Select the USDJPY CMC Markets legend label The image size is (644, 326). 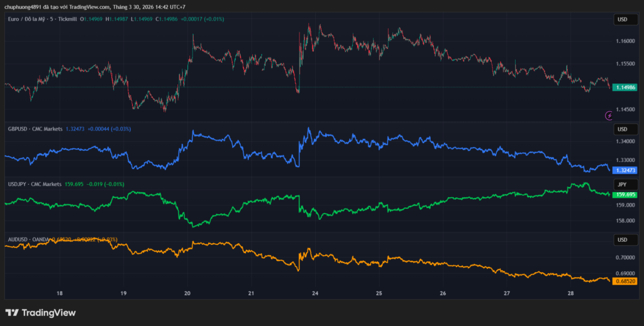(35, 184)
